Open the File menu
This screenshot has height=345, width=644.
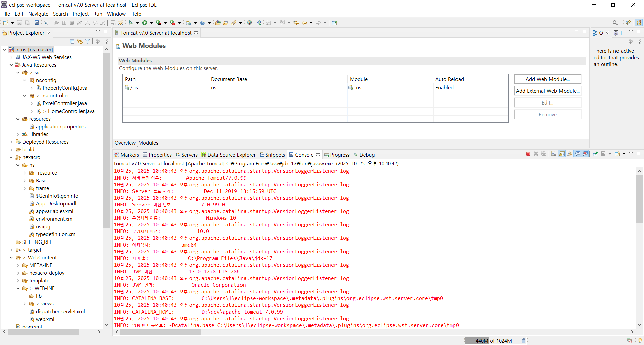click(6, 14)
